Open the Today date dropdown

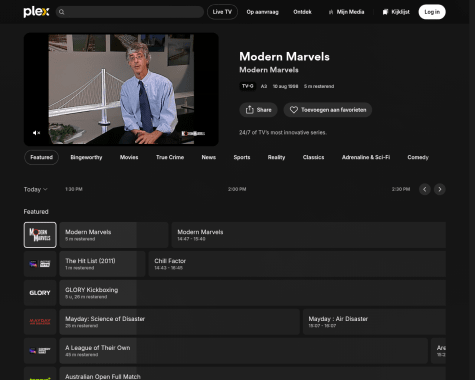[x=35, y=189]
